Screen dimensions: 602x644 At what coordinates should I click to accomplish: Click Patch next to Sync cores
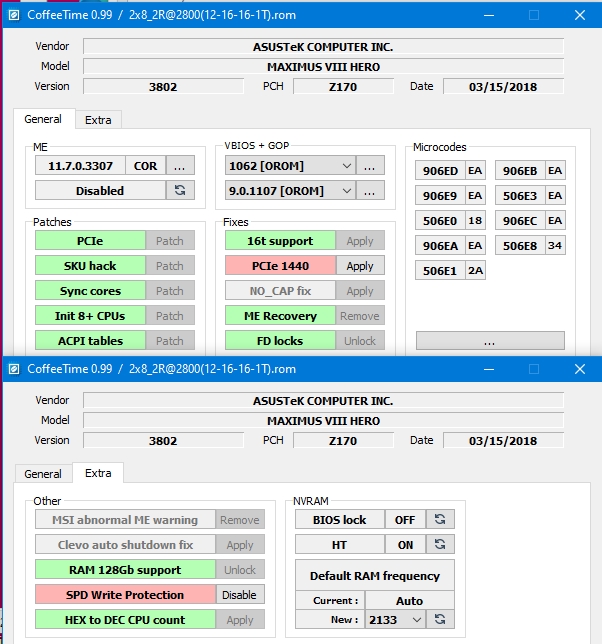pos(170,291)
